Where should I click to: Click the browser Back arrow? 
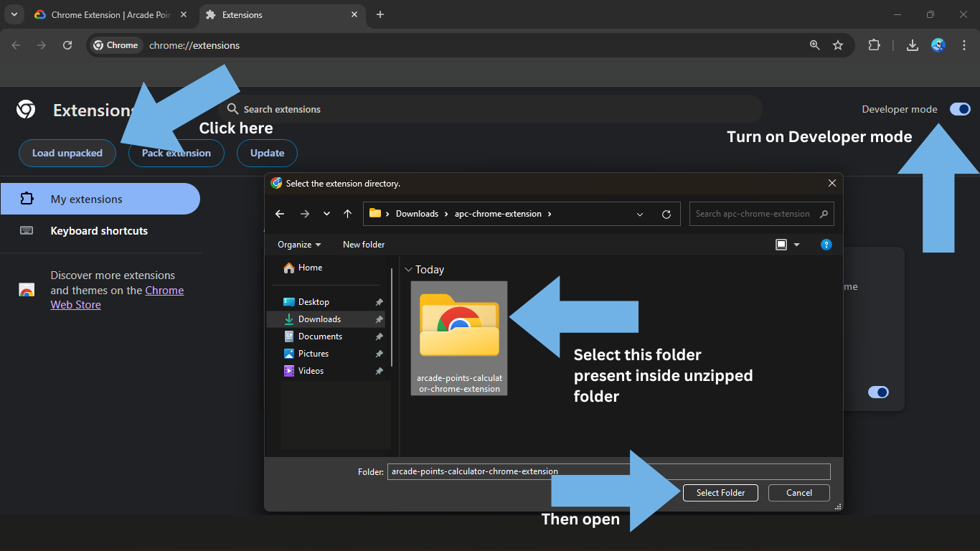[16, 45]
